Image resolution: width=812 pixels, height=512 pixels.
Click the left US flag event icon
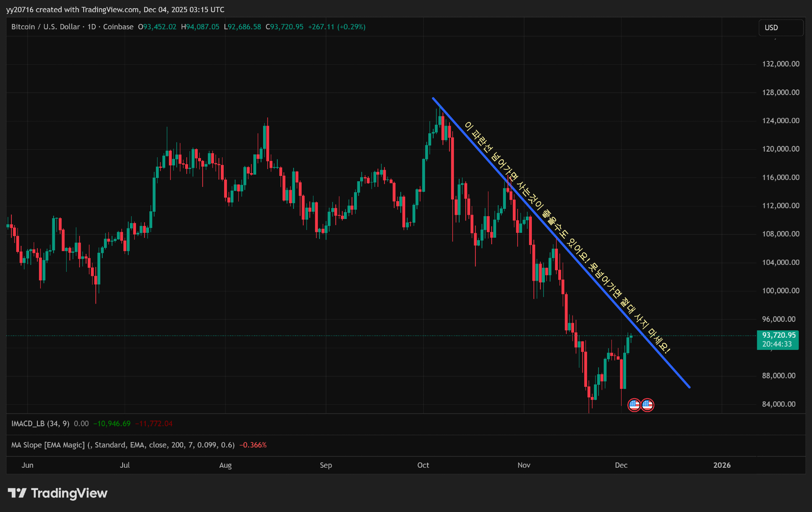pos(634,405)
